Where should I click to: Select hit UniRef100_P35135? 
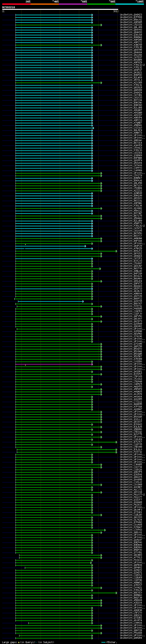click(131, 48)
